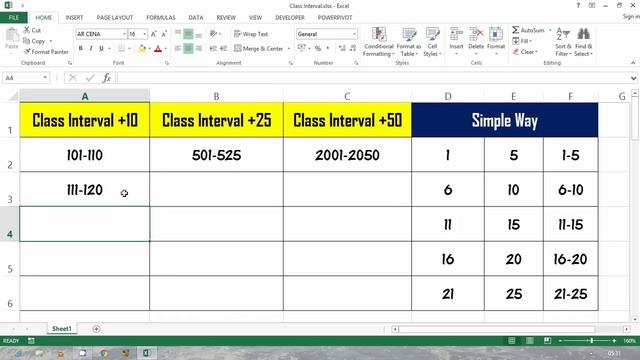Click the Delete cells icon

[x=476, y=34]
